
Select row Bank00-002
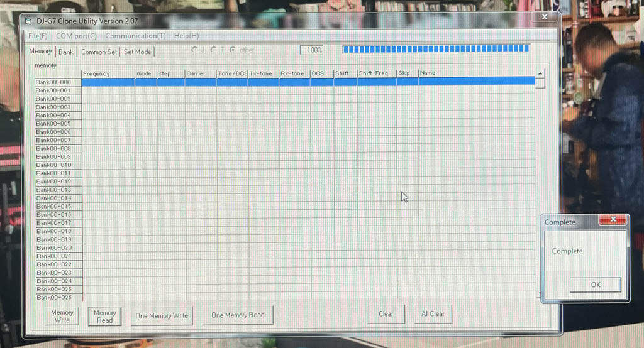tap(58, 99)
